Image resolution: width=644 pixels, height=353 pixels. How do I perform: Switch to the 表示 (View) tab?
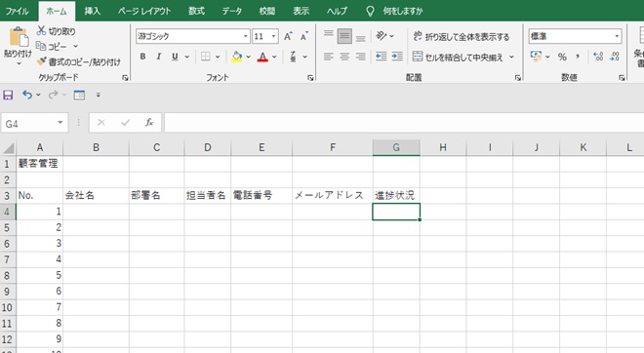[x=302, y=11]
